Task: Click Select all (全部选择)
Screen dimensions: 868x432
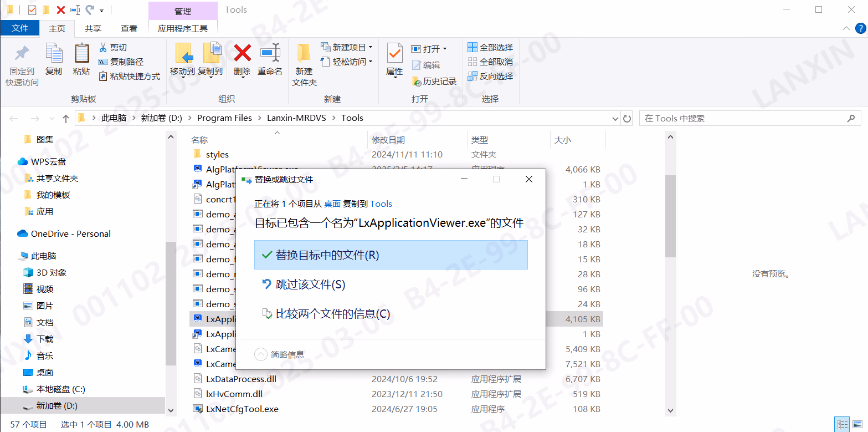Action: click(x=490, y=48)
